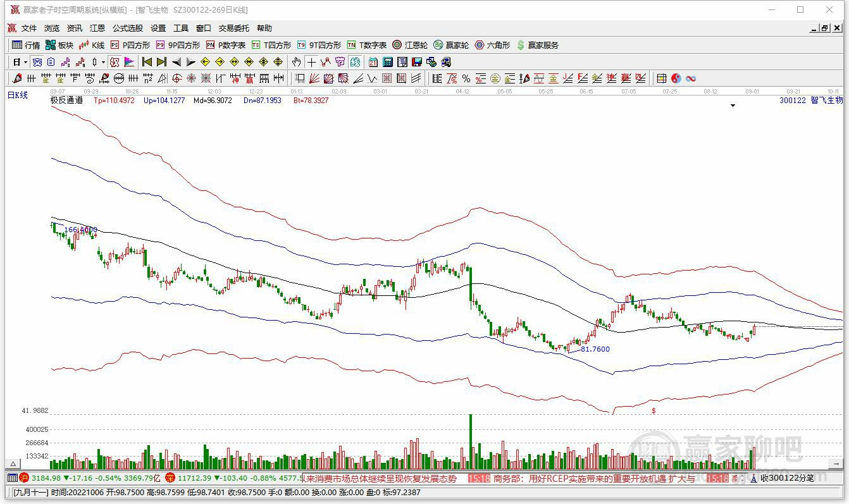Click the red and blue yin-yang icon

(x=676, y=78)
